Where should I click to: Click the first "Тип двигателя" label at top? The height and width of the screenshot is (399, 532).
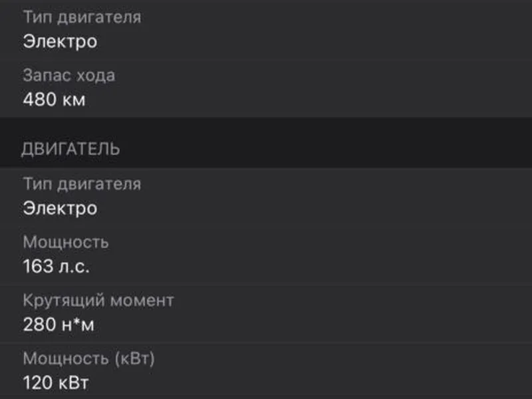pos(82,17)
